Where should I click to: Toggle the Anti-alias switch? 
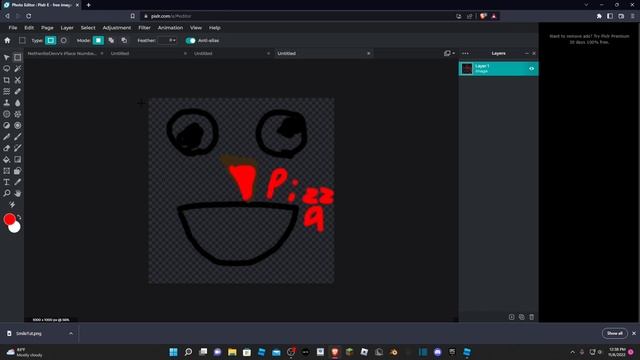(190, 40)
